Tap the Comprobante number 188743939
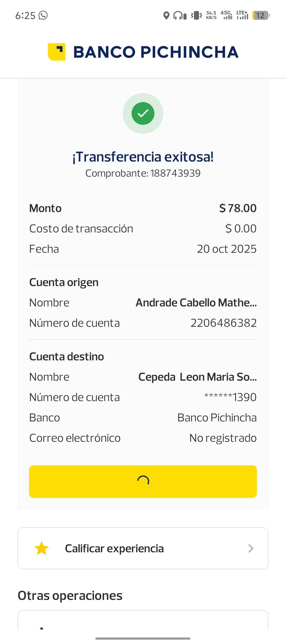 coord(175,173)
